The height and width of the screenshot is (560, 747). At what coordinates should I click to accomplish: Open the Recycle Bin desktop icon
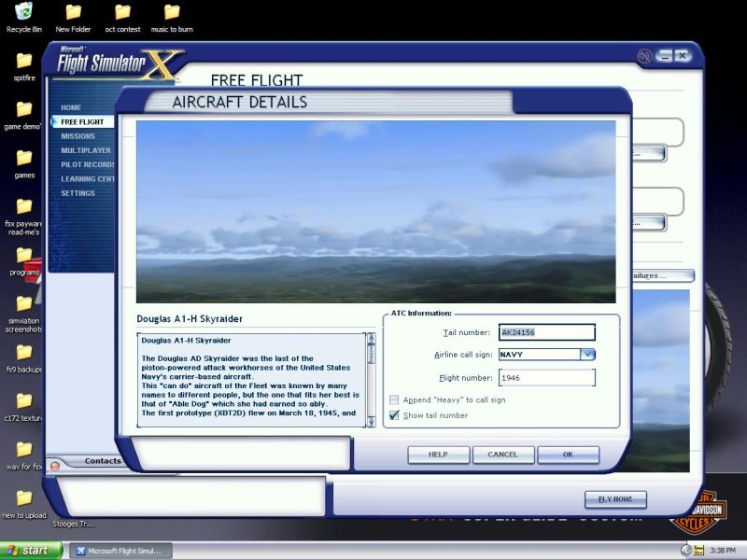pyautogui.click(x=23, y=13)
